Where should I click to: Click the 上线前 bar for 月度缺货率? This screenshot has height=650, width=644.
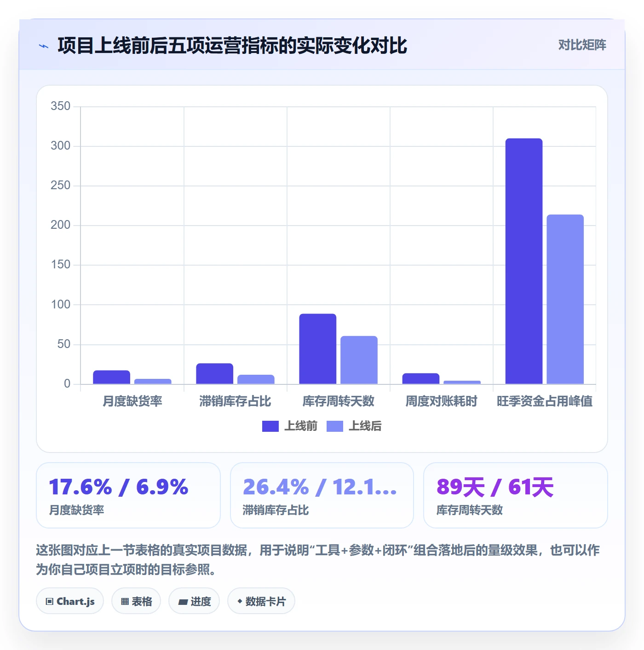tap(112, 377)
